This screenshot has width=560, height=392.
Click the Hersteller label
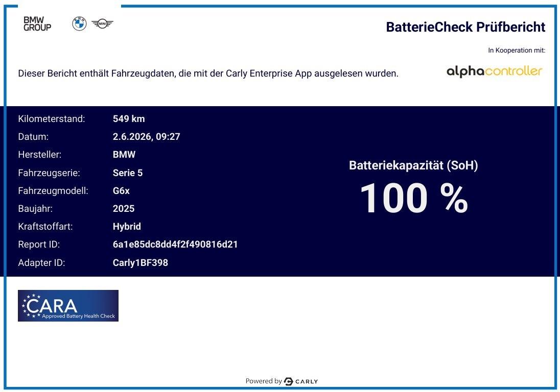[40, 155]
